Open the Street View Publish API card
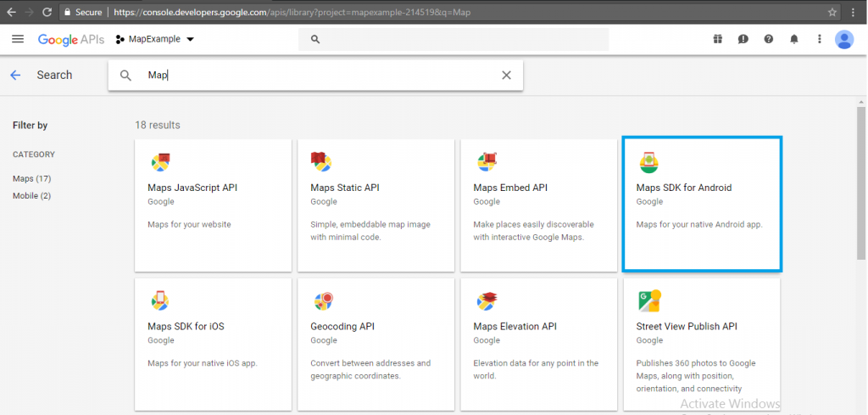The height and width of the screenshot is (415, 868). point(702,344)
